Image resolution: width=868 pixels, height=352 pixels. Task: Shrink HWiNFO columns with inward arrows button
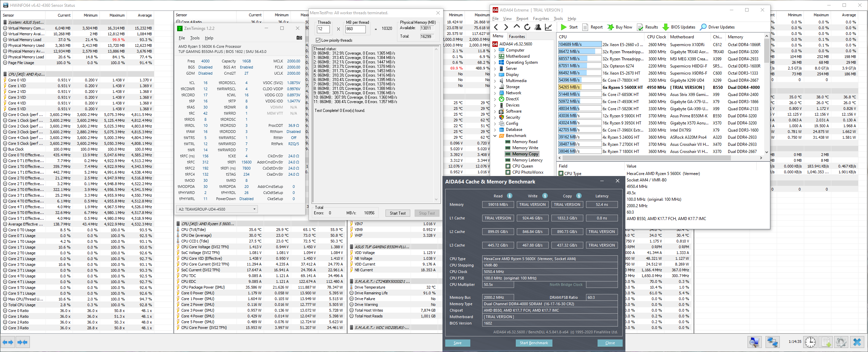tap(22, 342)
